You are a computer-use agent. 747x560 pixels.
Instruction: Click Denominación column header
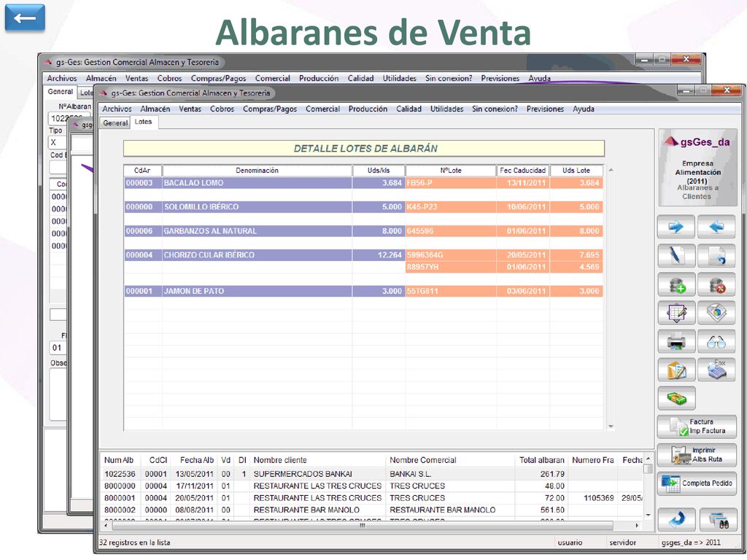pos(258,171)
